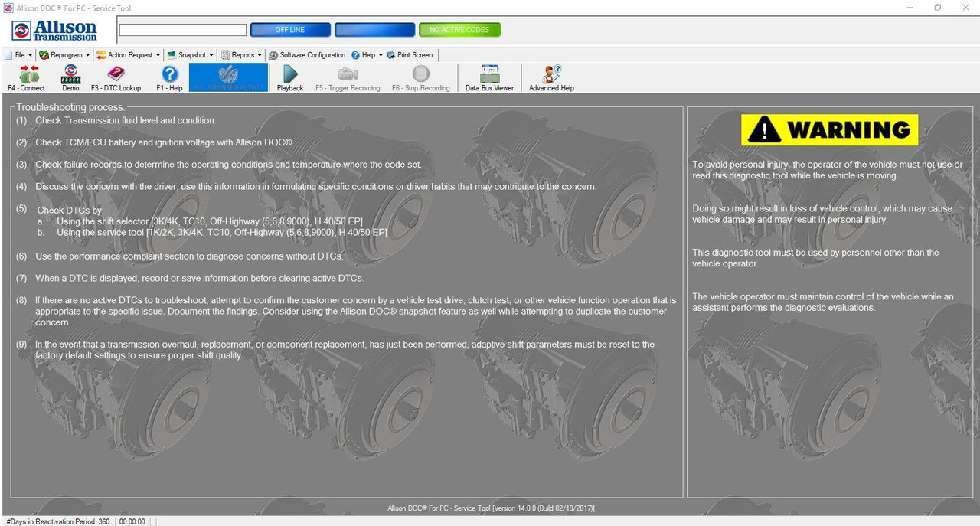Select the F2 - TransHealth tool

click(x=228, y=78)
